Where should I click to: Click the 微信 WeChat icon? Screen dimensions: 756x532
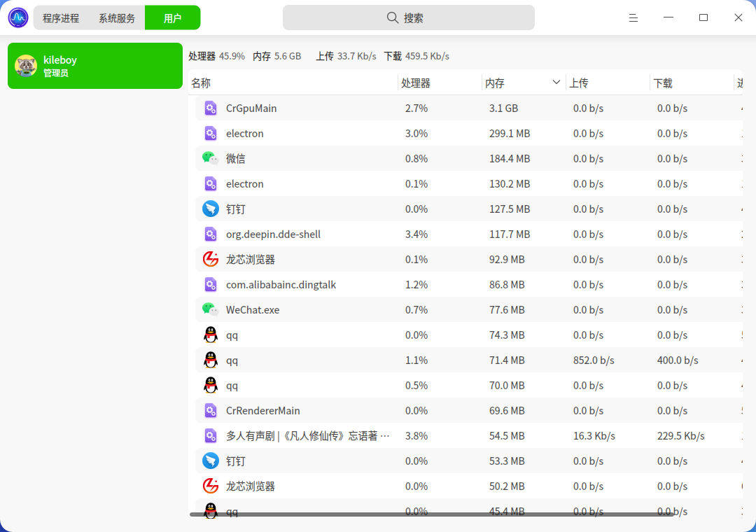(x=210, y=158)
